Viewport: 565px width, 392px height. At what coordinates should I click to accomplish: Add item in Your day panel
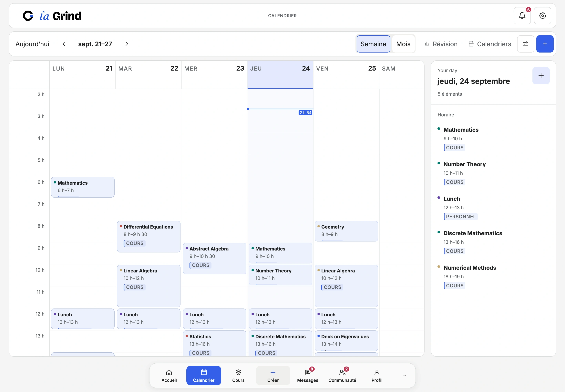pyautogui.click(x=541, y=76)
